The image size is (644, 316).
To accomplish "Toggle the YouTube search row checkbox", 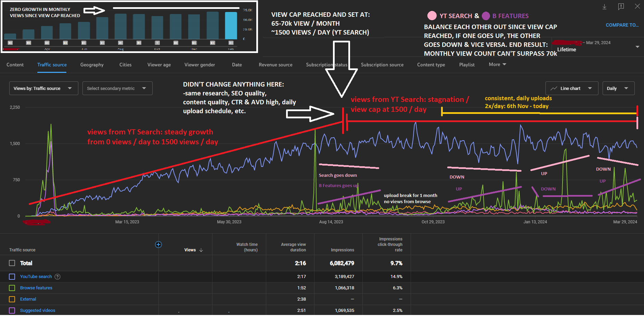I will [x=12, y=277].
